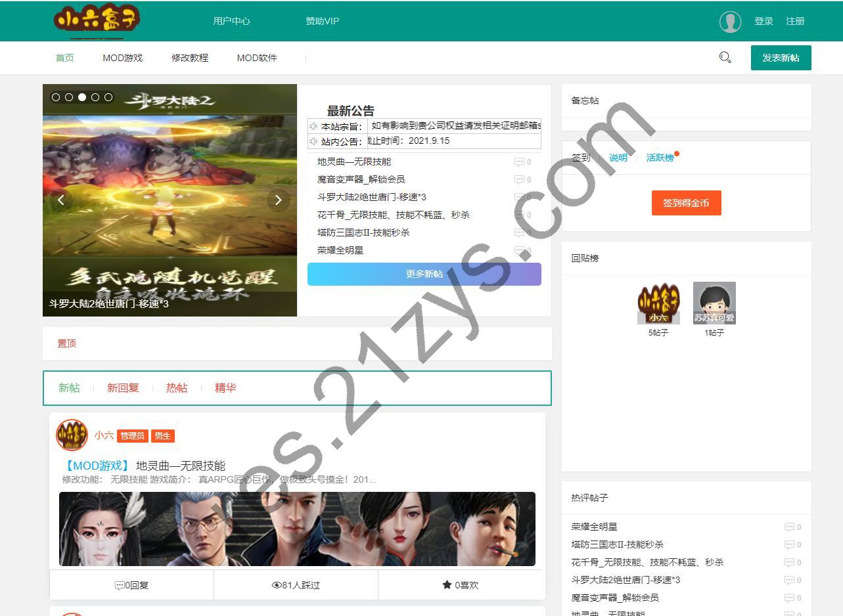Click the 签到得金币 button
The height and width of the screenshot is (616, 843).
(x=687, y=203)
